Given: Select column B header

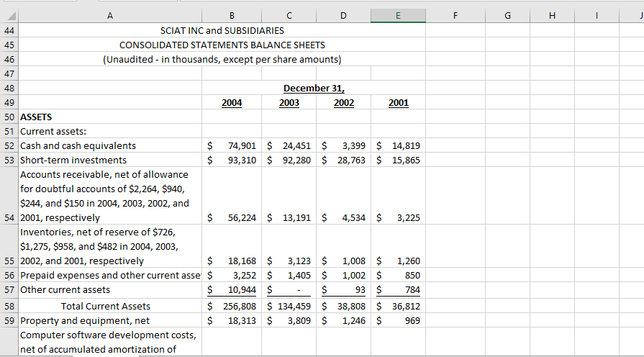Looking at the screenshot, I should 232,16.
